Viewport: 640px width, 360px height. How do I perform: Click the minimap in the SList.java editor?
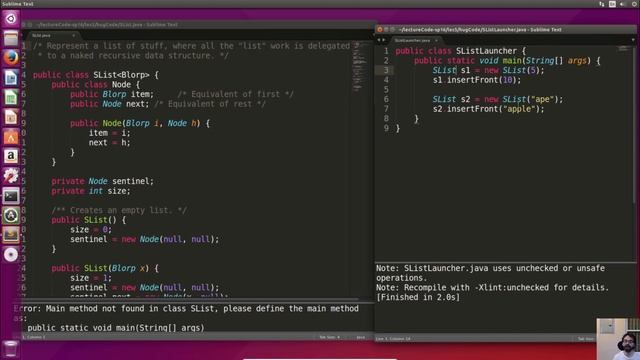[x=359, y=67]
